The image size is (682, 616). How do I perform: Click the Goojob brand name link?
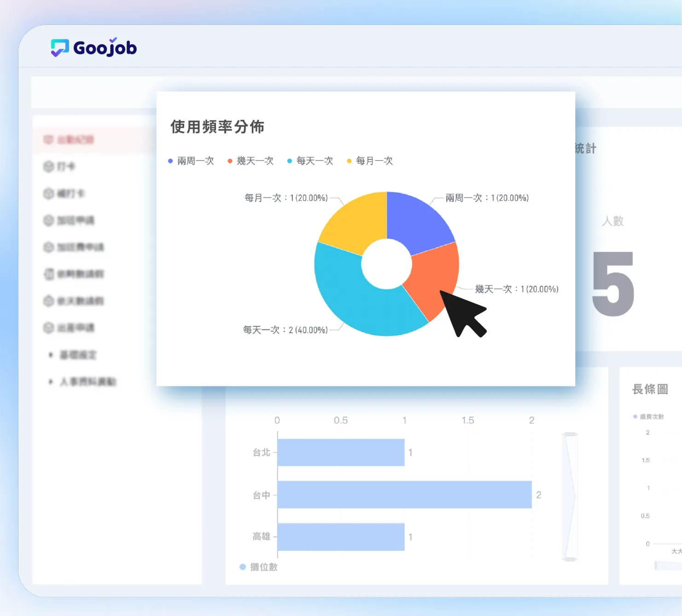click(x=105, y=48)
